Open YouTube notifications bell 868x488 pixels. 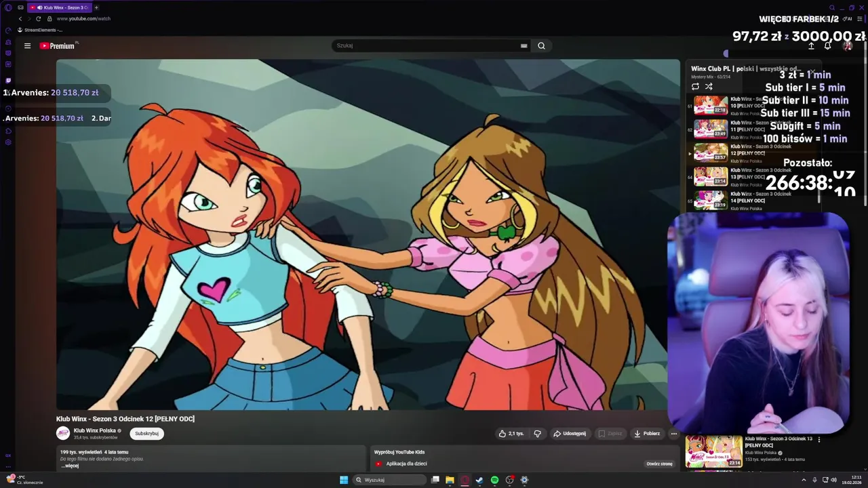(827, 46)
